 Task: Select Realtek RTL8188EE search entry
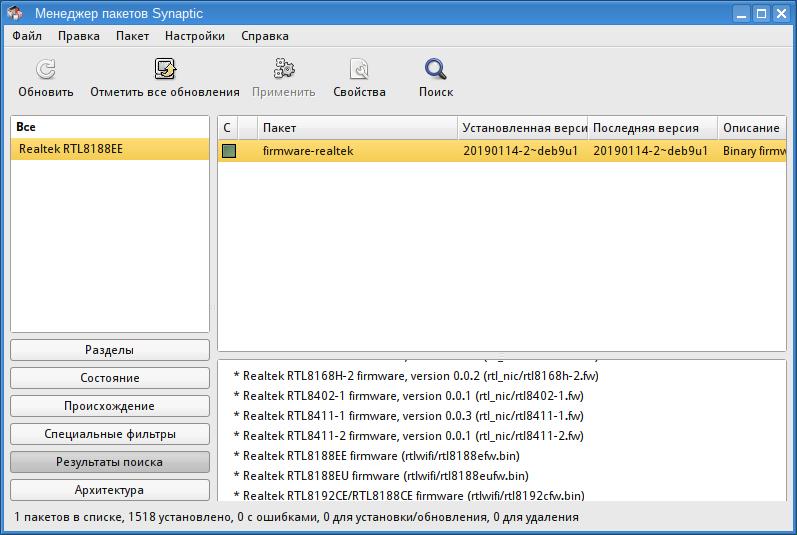pos(110,149)
